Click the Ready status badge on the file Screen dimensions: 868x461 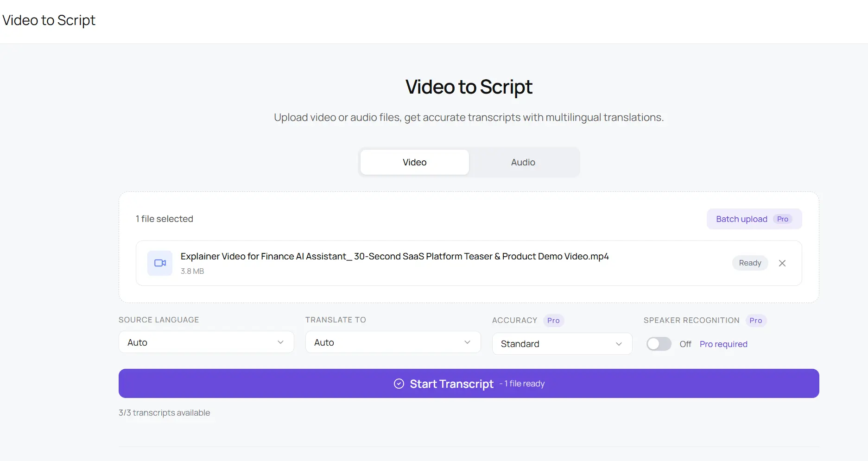point(749,263)
